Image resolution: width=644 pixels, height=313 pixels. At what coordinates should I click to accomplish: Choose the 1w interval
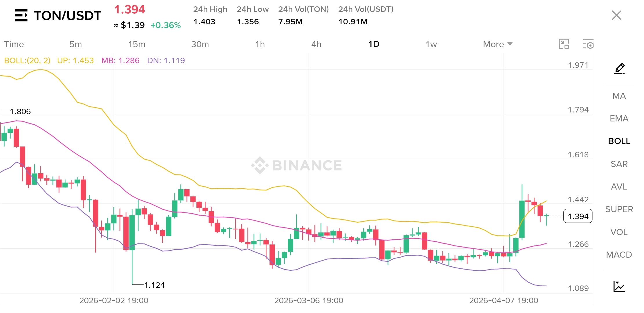click(x=431, y=44)
